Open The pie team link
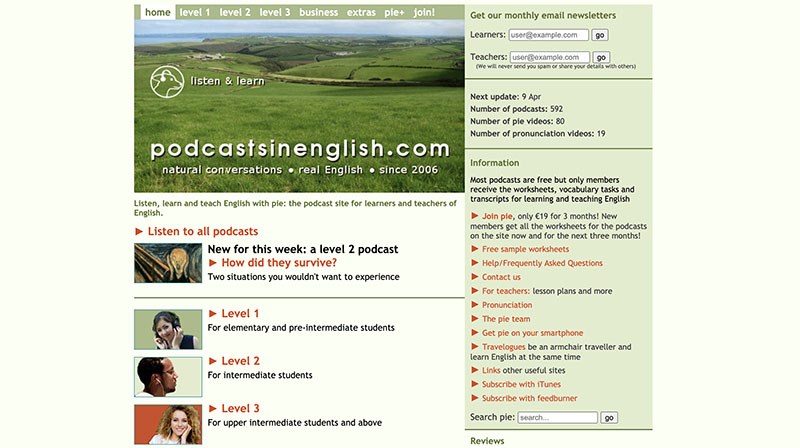800x448 pixels. pos(506,319)
